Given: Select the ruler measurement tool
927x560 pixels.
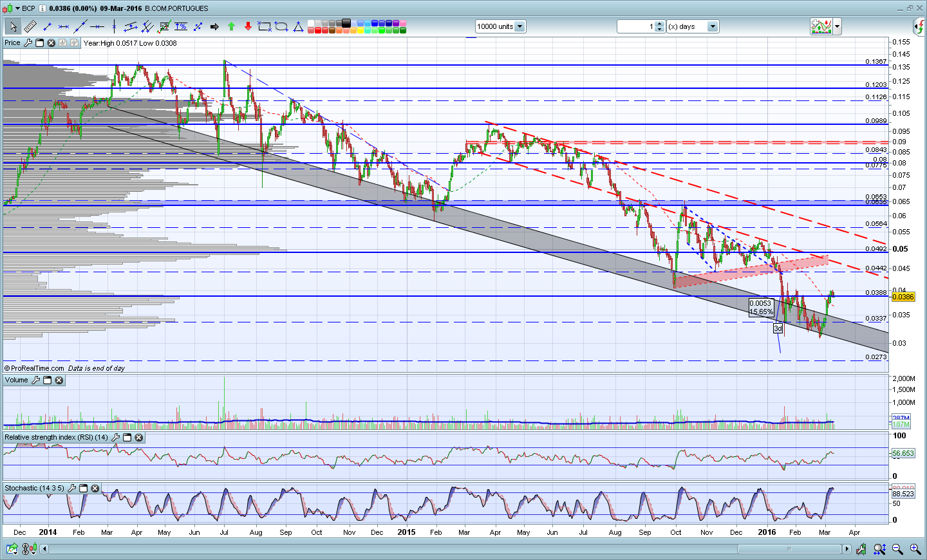Looking at the screenshot, I should tap(30, 26).
